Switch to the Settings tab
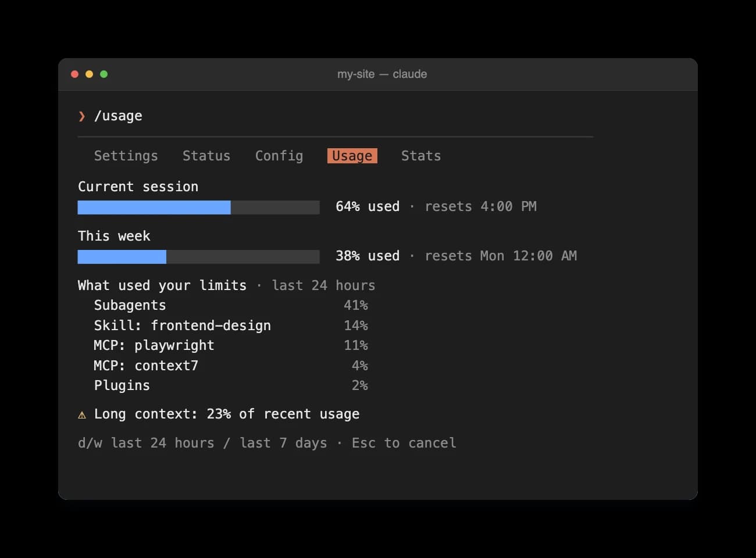This screenshot has width=756, height=558. pyautogui.click(x=126, y=156)
